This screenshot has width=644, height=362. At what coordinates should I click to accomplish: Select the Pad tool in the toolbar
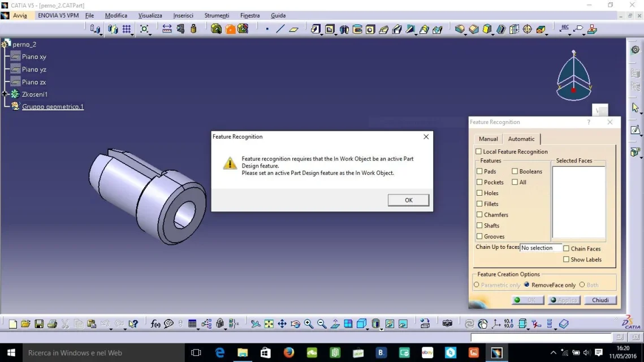315,29
